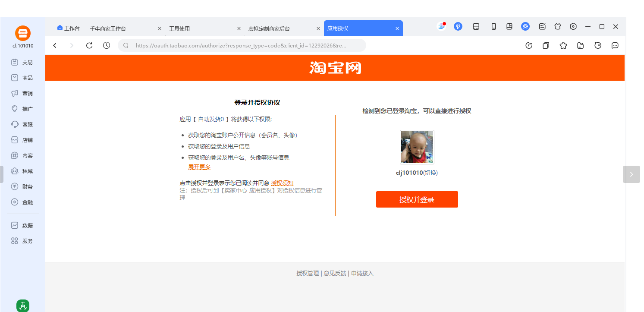This screenshot has height=312, width=644.
Task: Click the round face robot icon
Action: pos(598,45)
